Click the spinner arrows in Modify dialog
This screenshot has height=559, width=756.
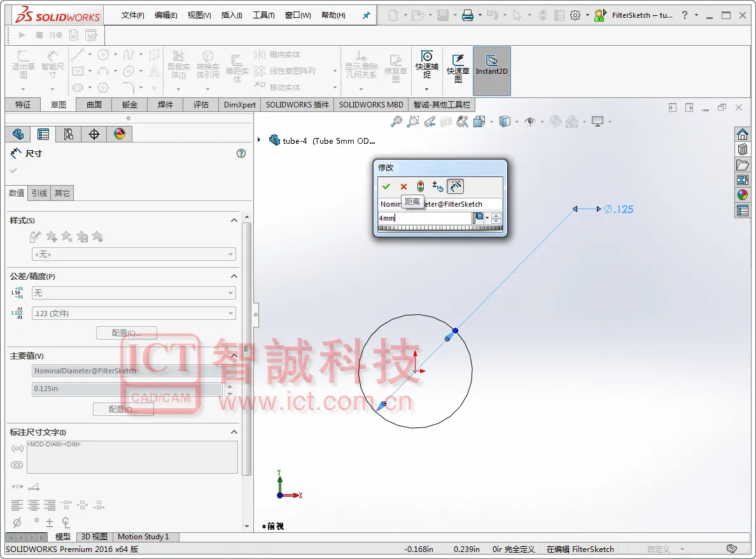[496, 218]
